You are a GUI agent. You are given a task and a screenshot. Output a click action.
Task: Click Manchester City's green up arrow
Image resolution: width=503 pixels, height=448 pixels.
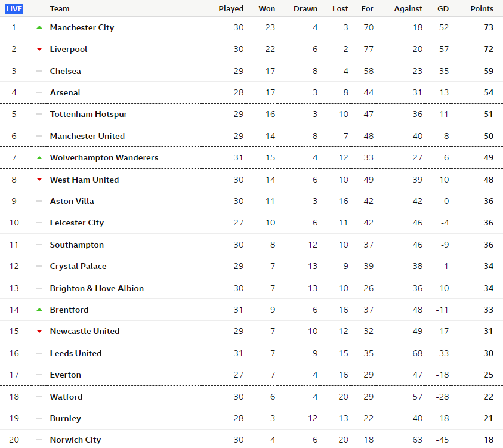(39, 27)
